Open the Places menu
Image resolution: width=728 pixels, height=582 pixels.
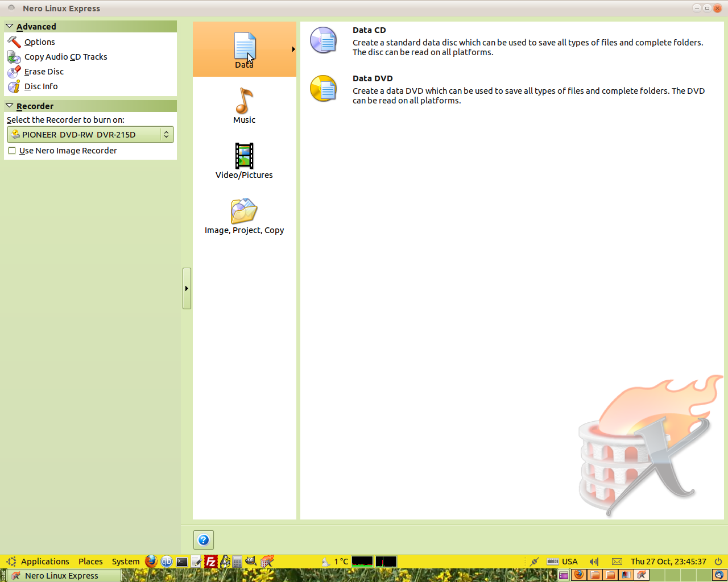(90, 562)
